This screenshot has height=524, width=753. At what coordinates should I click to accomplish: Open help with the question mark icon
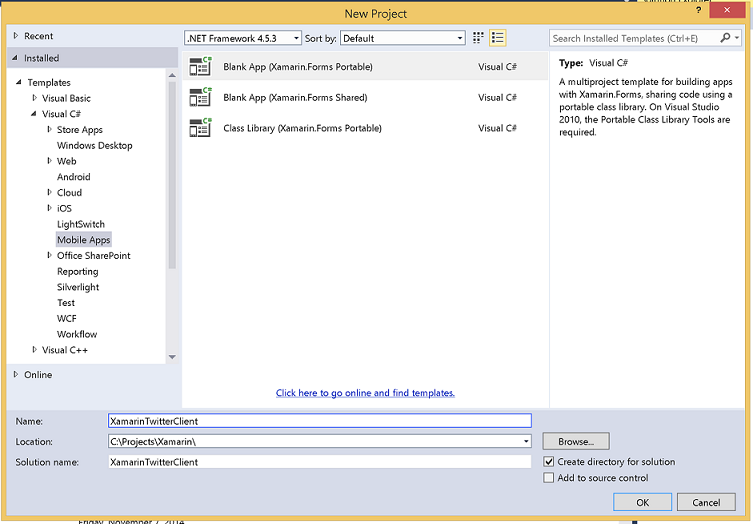point(698,10)
